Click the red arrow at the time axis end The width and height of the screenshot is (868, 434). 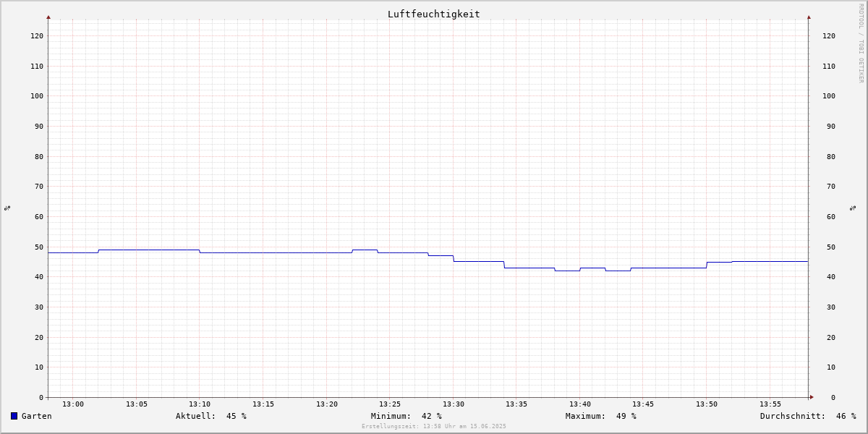pyautogui.click(x=812, y=397)
